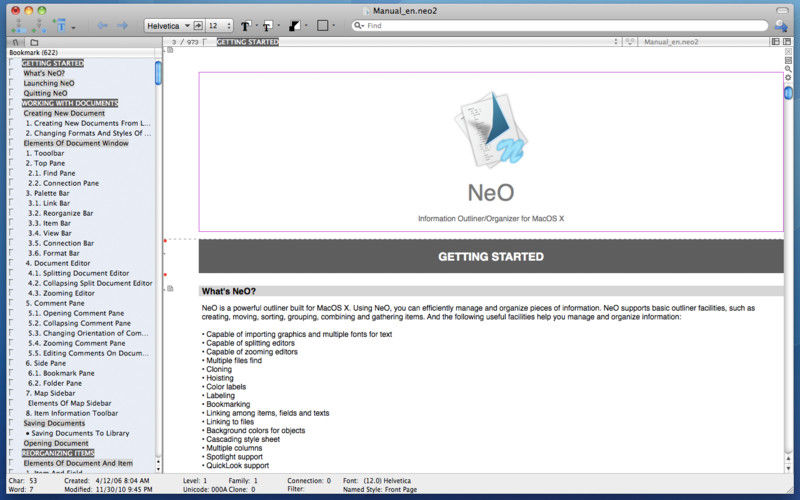
Task: Click the note icon beside What's NeO? heading
Action: [x=170, y=289]
